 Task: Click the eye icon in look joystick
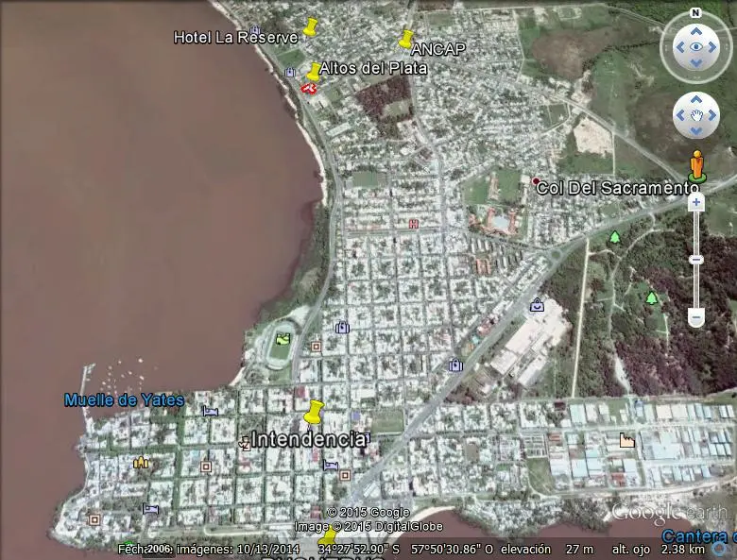[x=696, y=46]
